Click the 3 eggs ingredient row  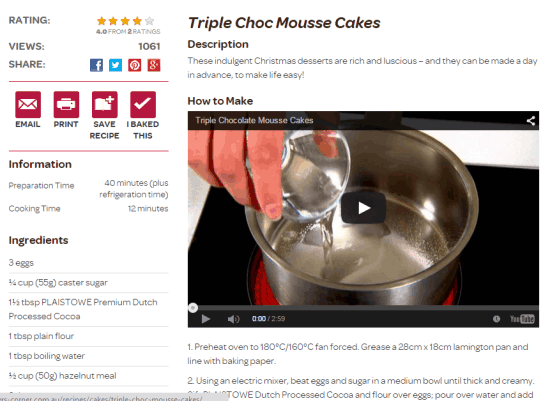88,263
